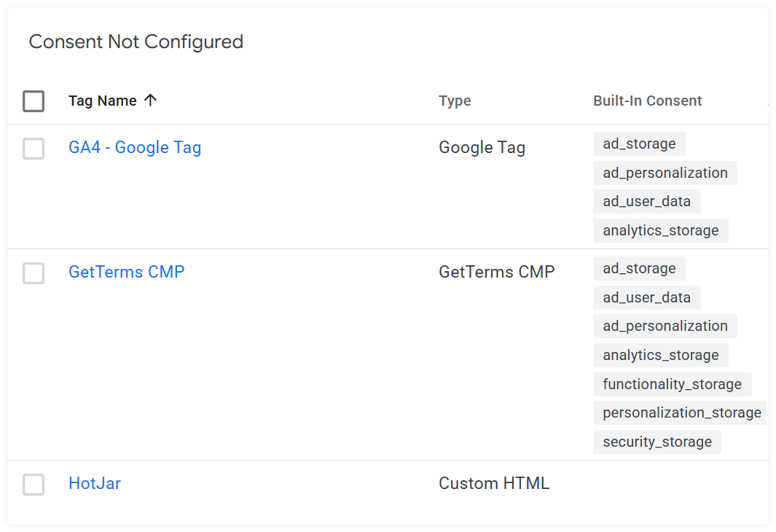Viewport: 776px width, 532px height.
Task: Click ad_personalization chip in GA4 row
Action: coord(665,173)
